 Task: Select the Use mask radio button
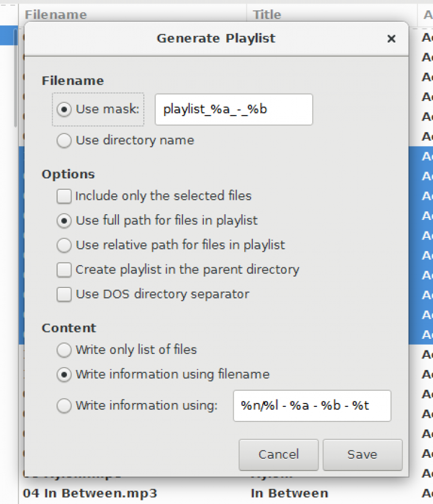click(65, 109)
